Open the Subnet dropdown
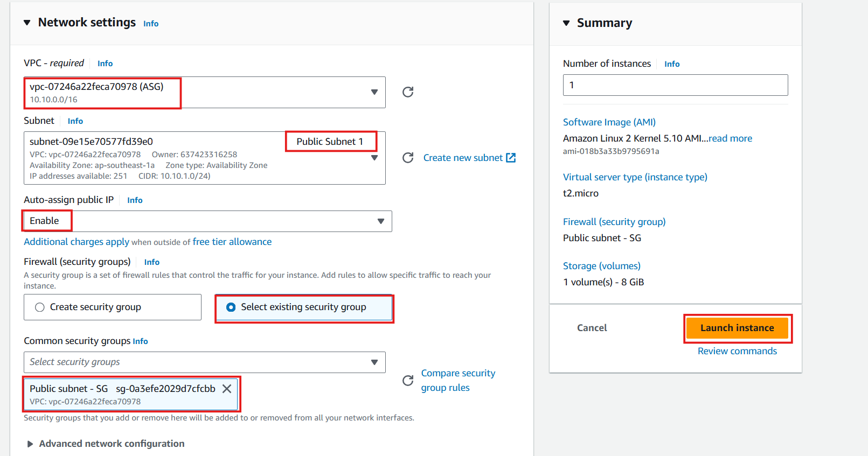Screen dimensions: 868x456 pyautogui.click(x=205, y=158)
